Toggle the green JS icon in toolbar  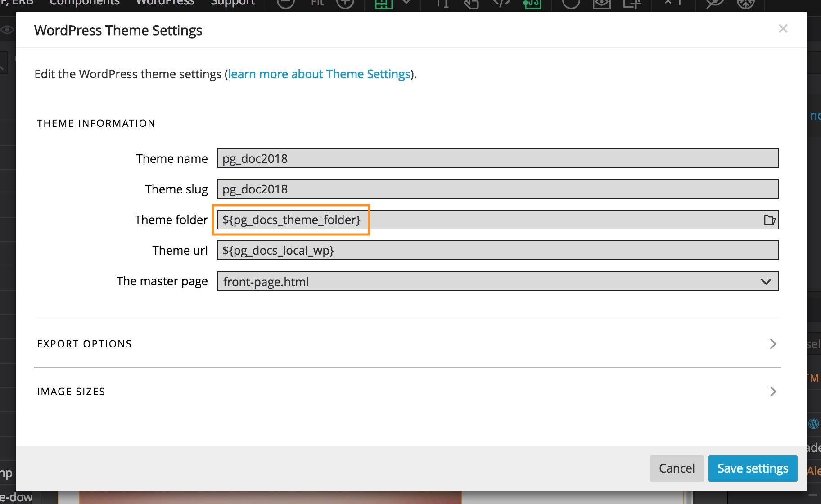click(532, 4)
